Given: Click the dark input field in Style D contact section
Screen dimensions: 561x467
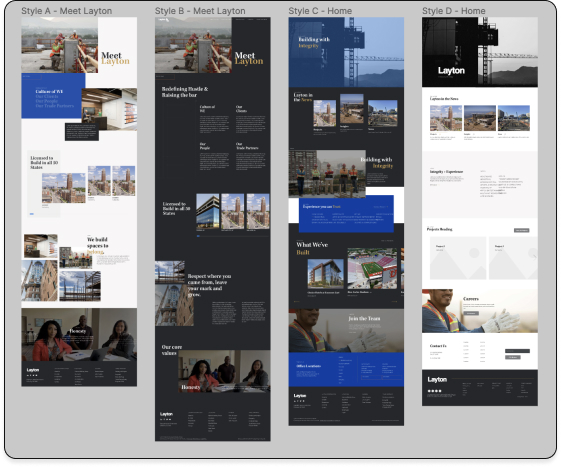Looking at the screenshot, I should pyautogui.click(x=517, y=351).
